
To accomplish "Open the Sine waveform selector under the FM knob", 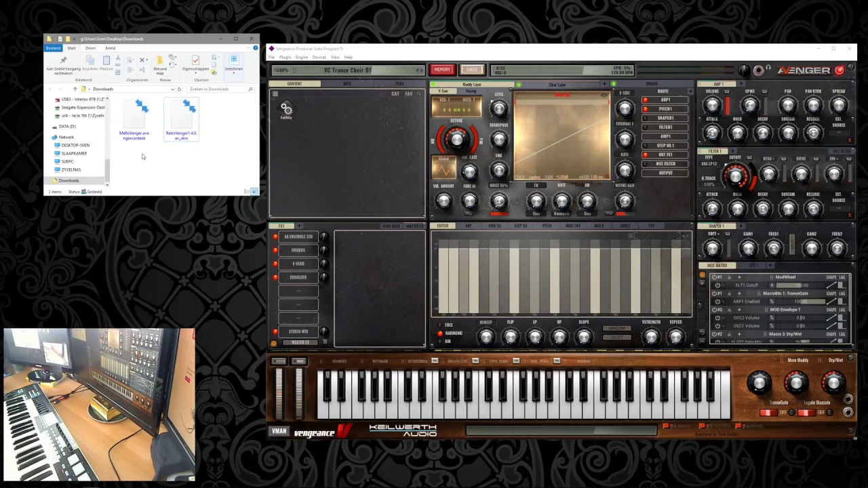I will coord(536,213).
